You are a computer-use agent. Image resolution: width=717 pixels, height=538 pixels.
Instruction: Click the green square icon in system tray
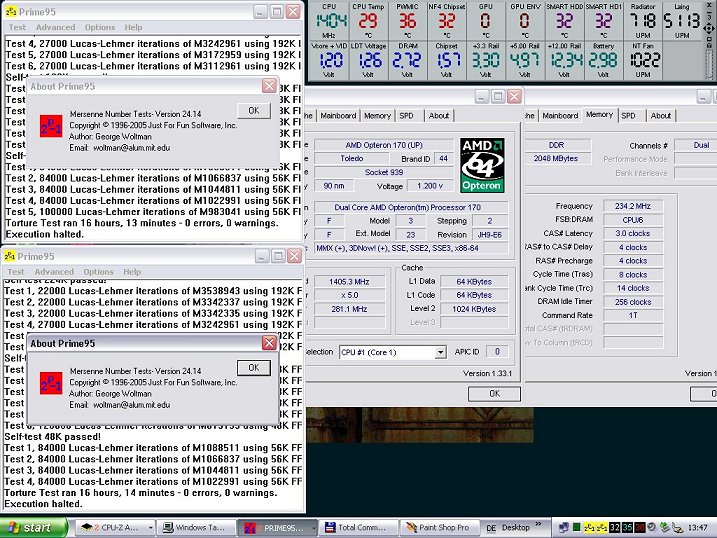pyautogui.click(x=576, y=527)
